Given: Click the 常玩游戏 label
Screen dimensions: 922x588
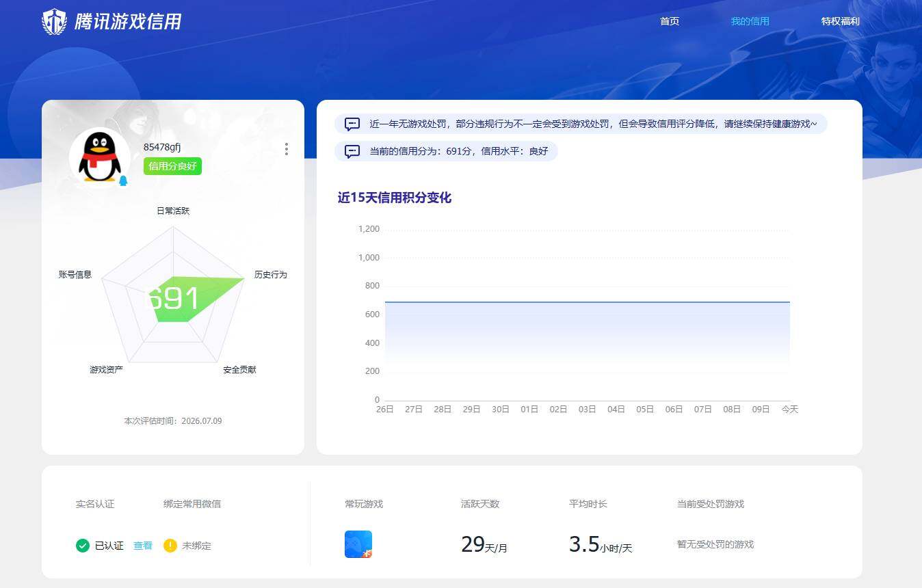Looking at the screenshot, I should [364, 504].
